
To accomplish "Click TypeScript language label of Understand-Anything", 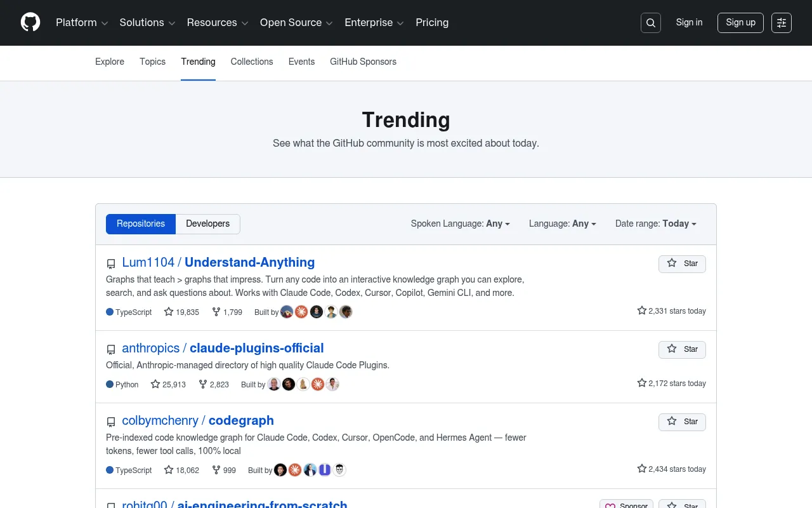I will click(129, 312).
